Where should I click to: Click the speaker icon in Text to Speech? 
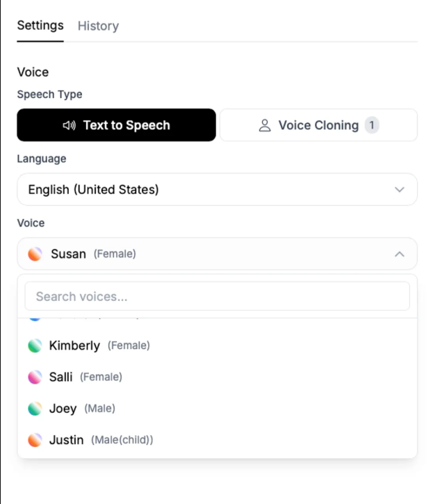pos(69,125)
